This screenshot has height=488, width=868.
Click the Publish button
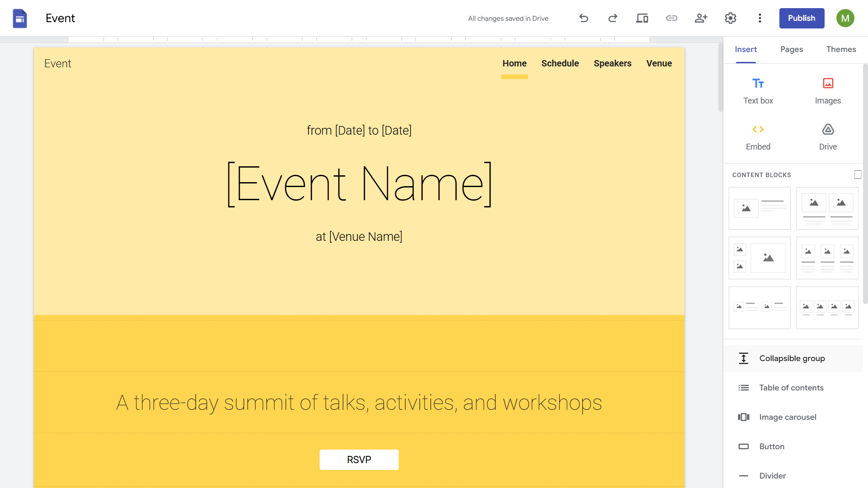[x=802, y=18]
